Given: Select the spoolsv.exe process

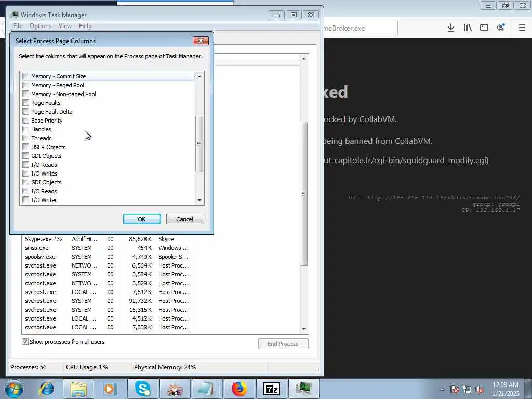Looking at the screenshot, I should click(107, 257).
